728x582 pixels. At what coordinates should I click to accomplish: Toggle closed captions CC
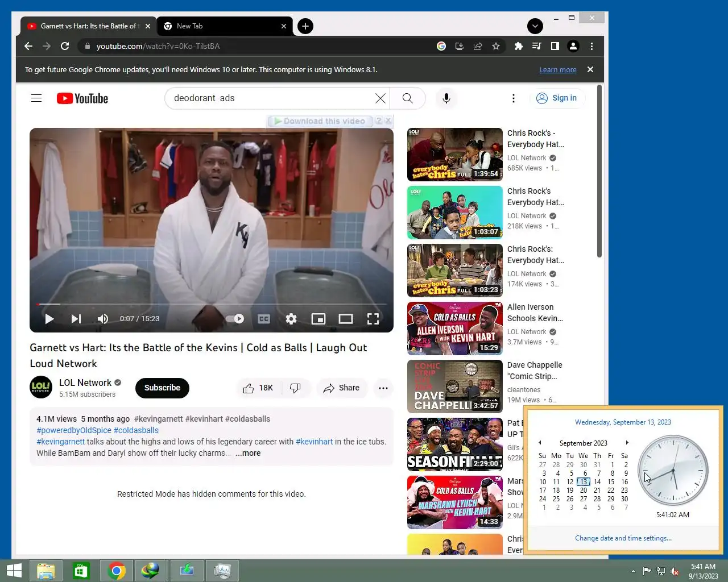pyautogui.click(x=264, y=319)
